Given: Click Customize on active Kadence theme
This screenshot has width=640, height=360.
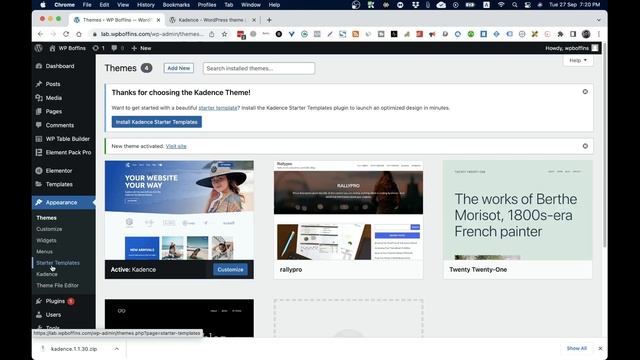Looking at the screenshot, I should (230, 270).
